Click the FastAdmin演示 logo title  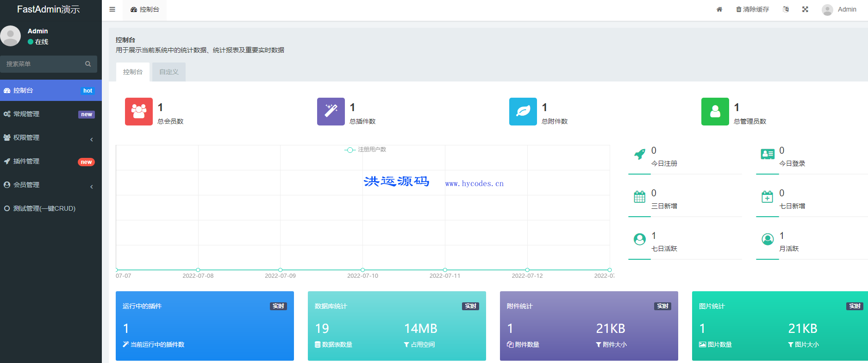(49, 9)
